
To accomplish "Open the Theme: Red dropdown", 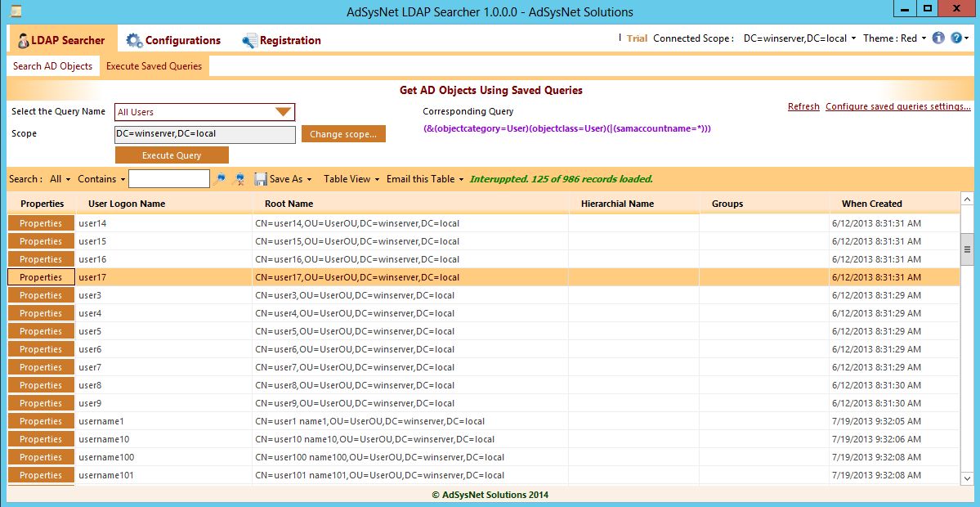I will click(894, 38).
